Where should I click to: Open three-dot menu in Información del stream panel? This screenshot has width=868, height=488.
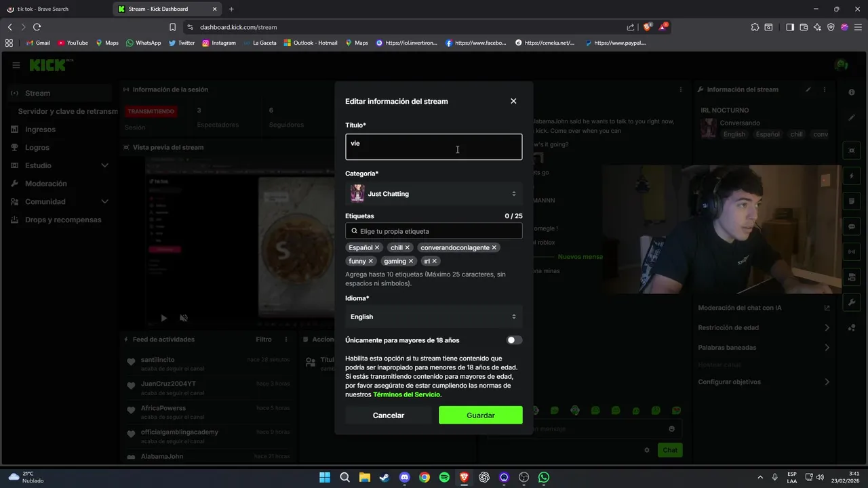[x=825, y=89]
